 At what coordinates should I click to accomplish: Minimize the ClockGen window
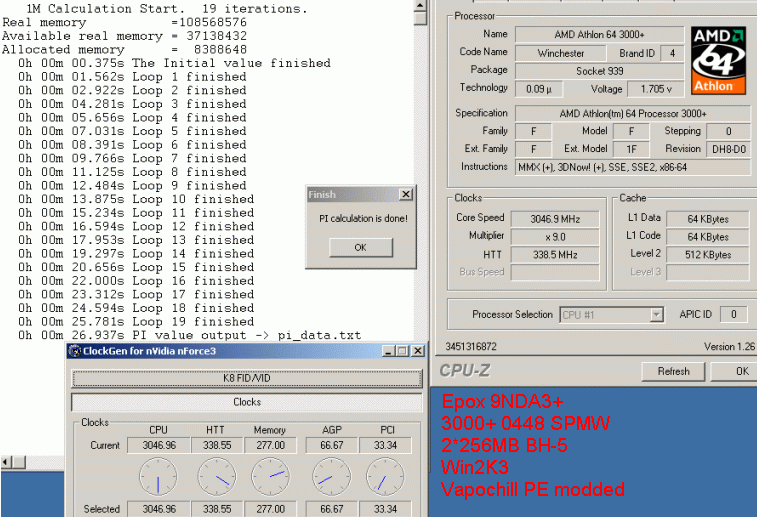(389, 351)
